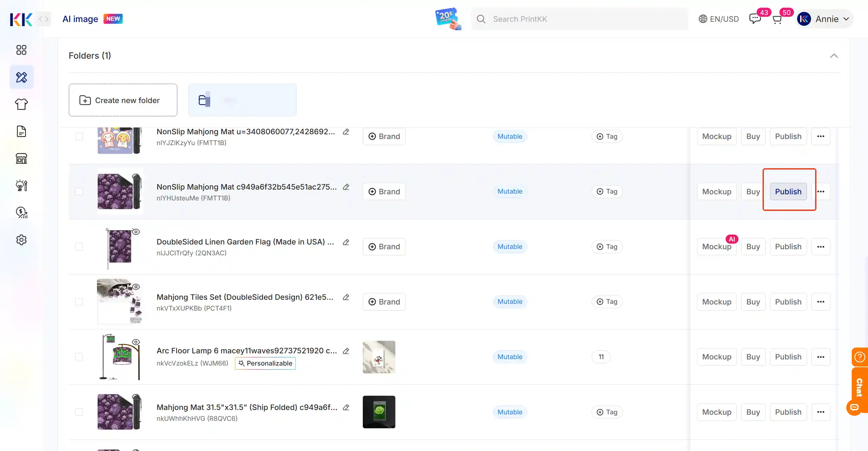This screenshot has height=451, width=868.
Task: Click the Search PrintKK field
Action: click(x=579, y=19)
